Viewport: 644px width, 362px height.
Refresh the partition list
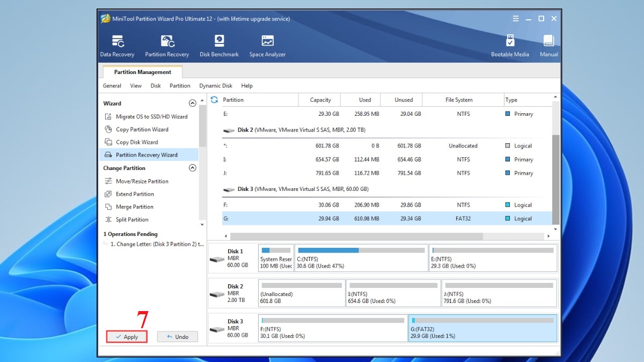pyautogui.click(x=215, y=99)
